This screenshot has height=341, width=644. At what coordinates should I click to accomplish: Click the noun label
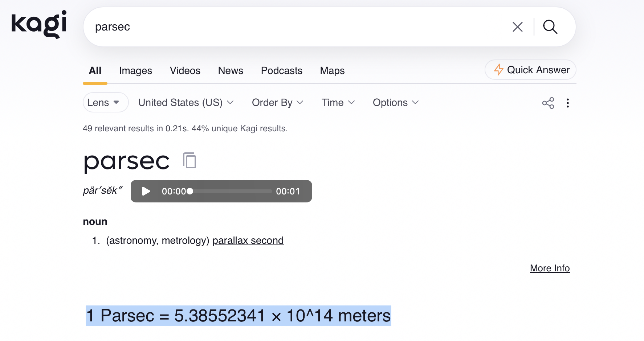click(95, 222)
